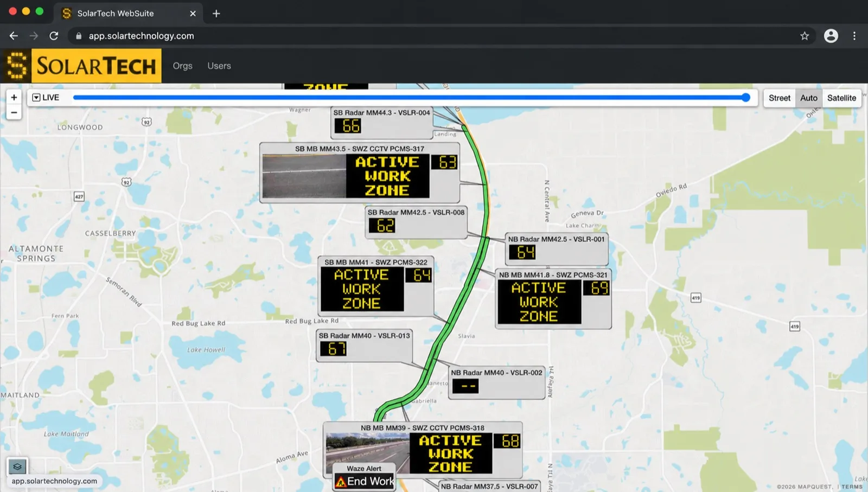
Task: Click PCMS-321 Active Work Zone sign
Action: (x=539, y=302)
